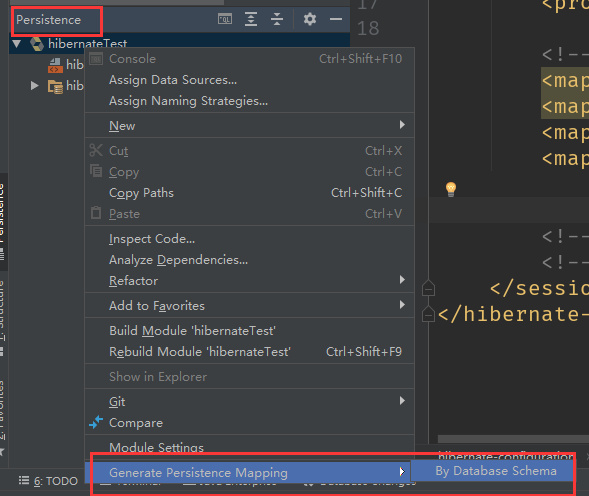The image size is (589, 496).
Task: Click the blue arrows Compare icon
Action: tap(96, 422)
